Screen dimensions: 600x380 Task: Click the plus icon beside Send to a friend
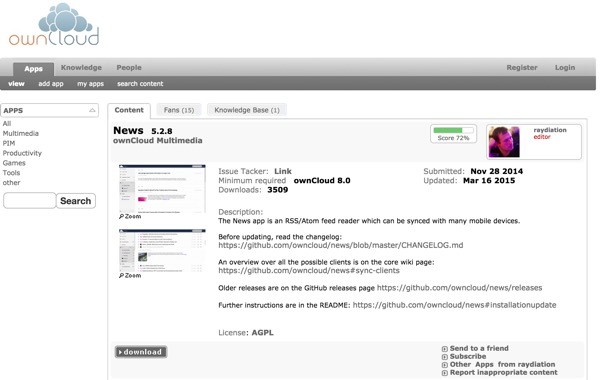click(x=445, y=349)
